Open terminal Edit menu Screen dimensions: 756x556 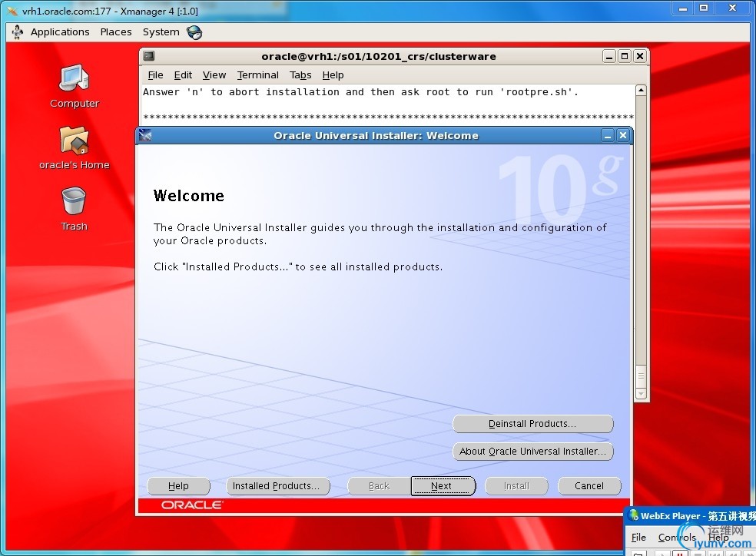[x=183, y=75]
